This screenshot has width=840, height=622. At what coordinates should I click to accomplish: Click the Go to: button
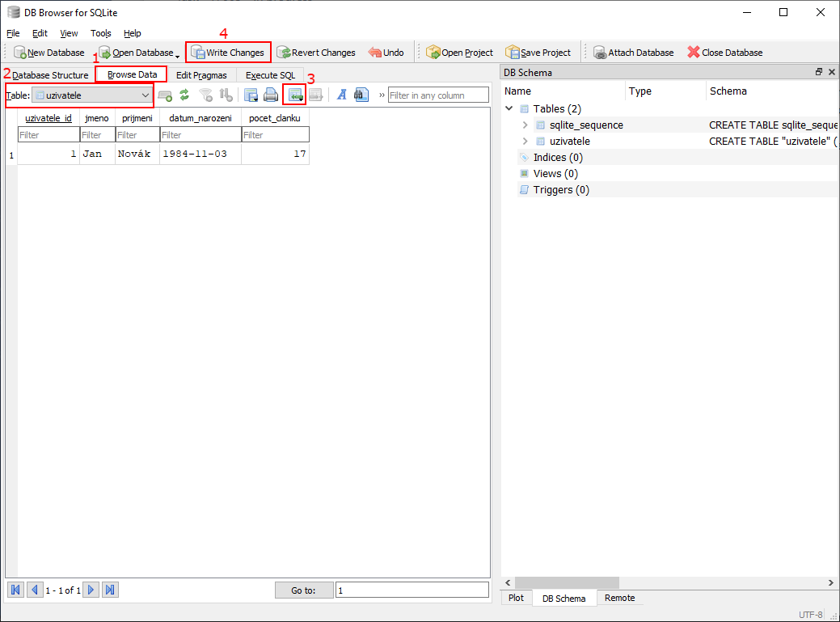(304, 590)
